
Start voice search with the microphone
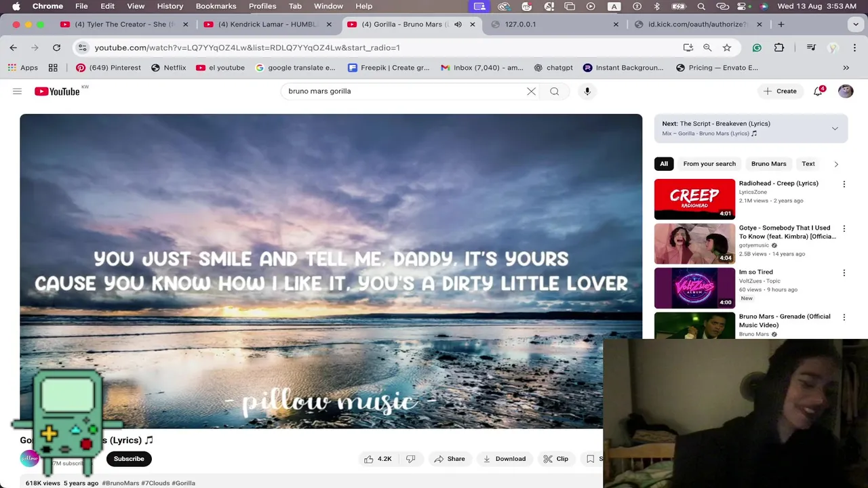(x=587, y=91)
